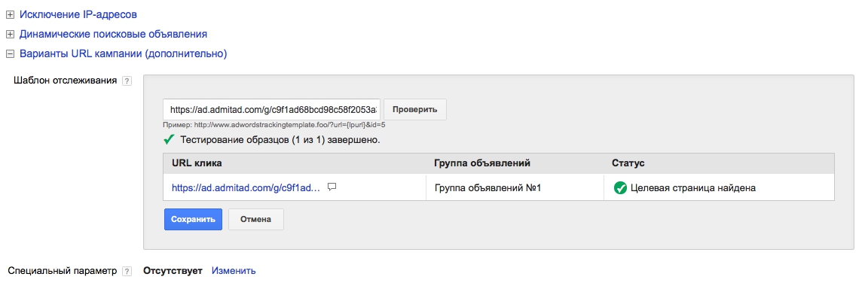The width and height of the screenshot is (868, 289).
Task: Open the Динамические поисковые объявления section link
Action: tap(113, 35)
